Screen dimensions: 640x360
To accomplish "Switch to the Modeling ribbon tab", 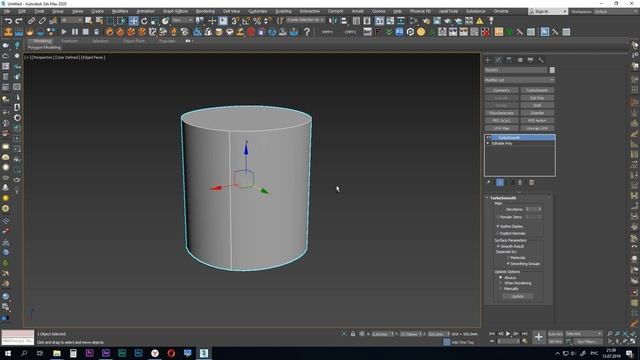I will [42, 41].
